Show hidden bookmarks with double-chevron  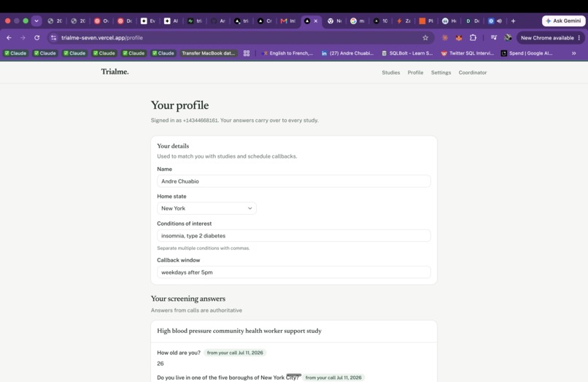click(573, 53)
